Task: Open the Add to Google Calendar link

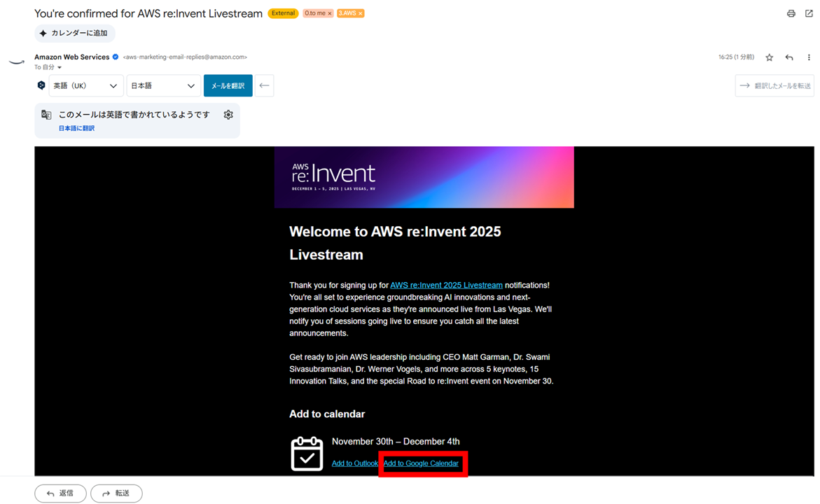Action: (422, 463)
